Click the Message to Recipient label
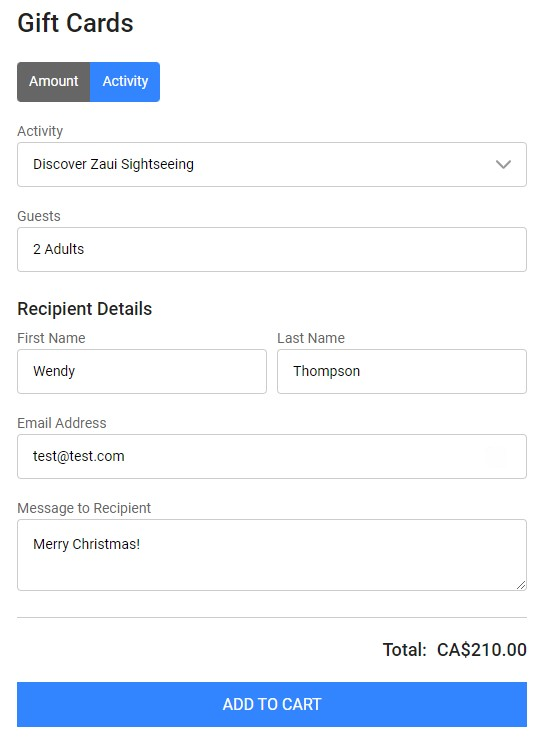 (x=84, y=508)
